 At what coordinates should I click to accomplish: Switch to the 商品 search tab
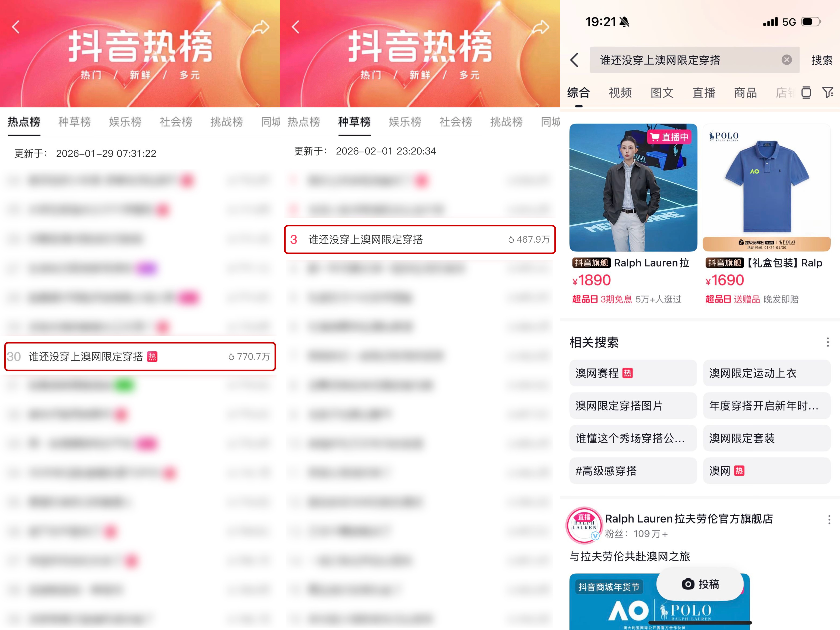point(745,93)
